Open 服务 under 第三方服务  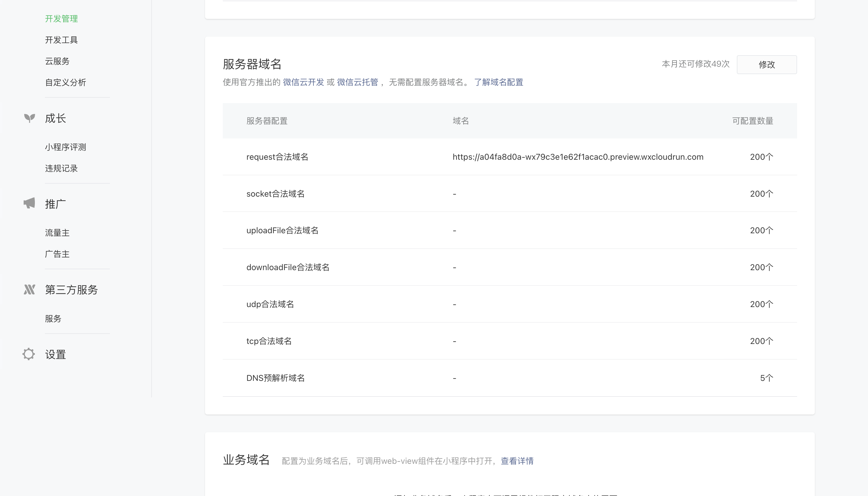(x=53, y=319)
